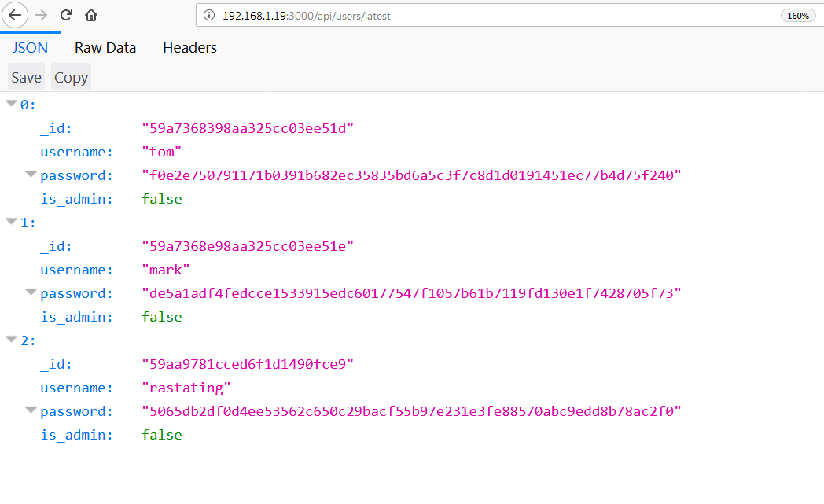824x504 pixels.
Task: Reset the 160% zoom level badge
Action: tap(797, 16)
